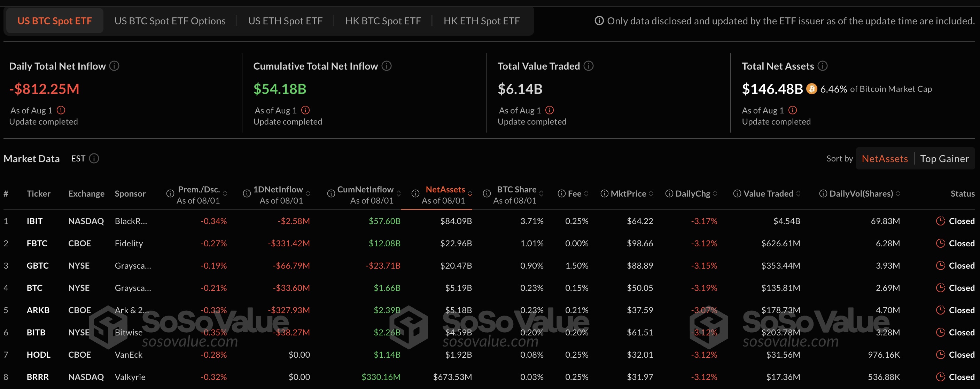Click red alert icon beside Daily Inflow date
980x389 pixels.
coord(61,110)
